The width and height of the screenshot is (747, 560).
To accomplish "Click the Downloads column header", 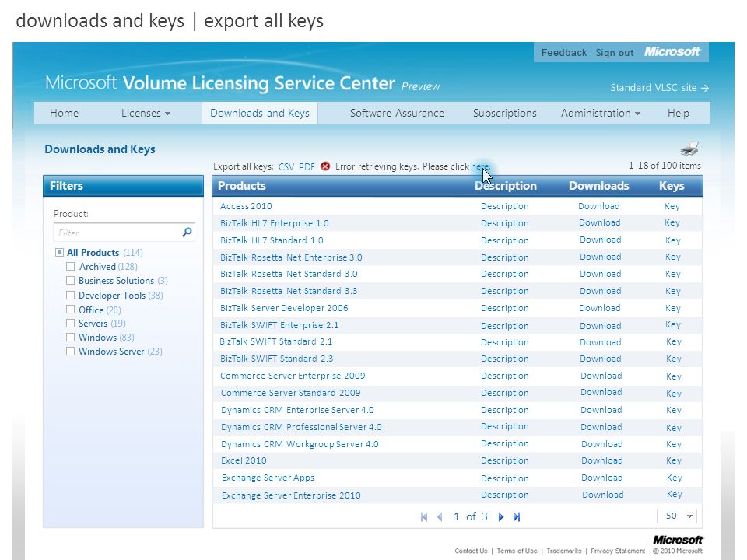I will pos(599,186).
